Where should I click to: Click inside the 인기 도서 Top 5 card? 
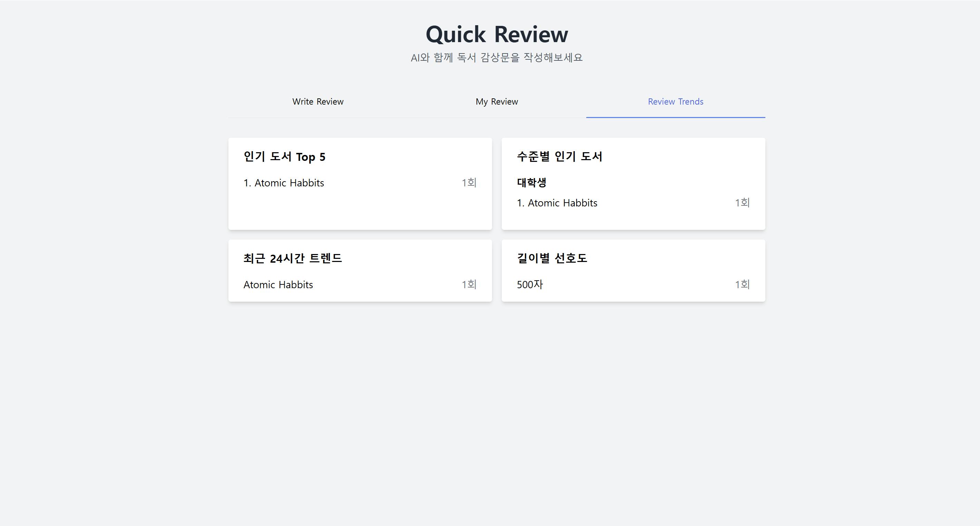click(360, 213)
